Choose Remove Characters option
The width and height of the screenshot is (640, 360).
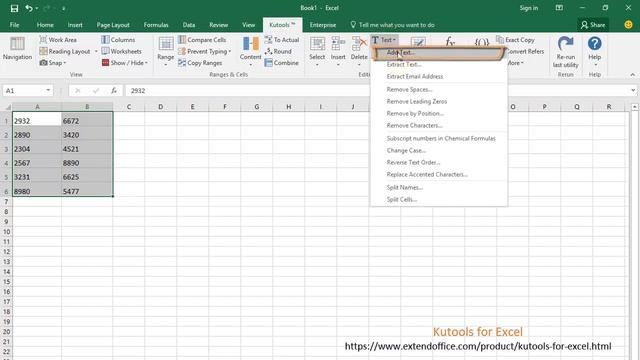click(439, 125)
